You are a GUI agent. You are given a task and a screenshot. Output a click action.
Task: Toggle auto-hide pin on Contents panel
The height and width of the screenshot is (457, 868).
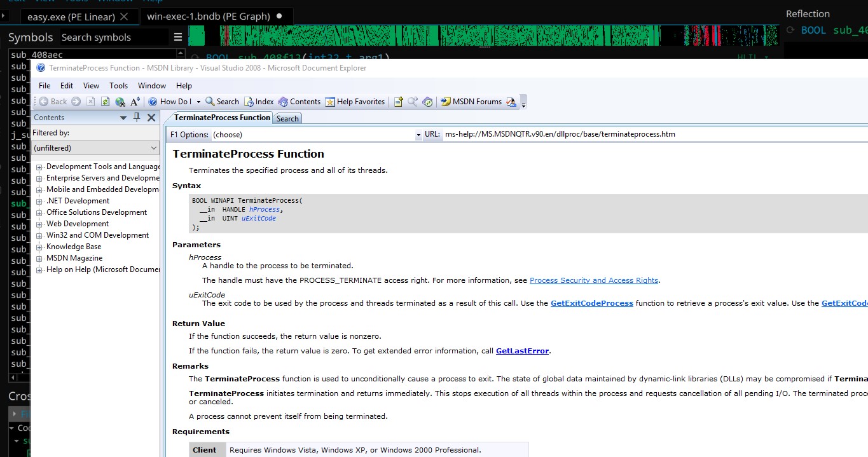coord(137,118)
